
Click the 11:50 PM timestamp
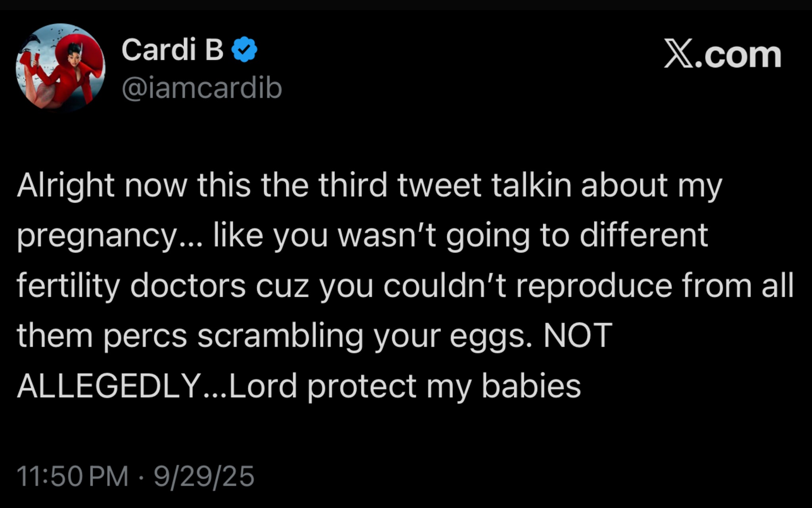tap(73, 476)
